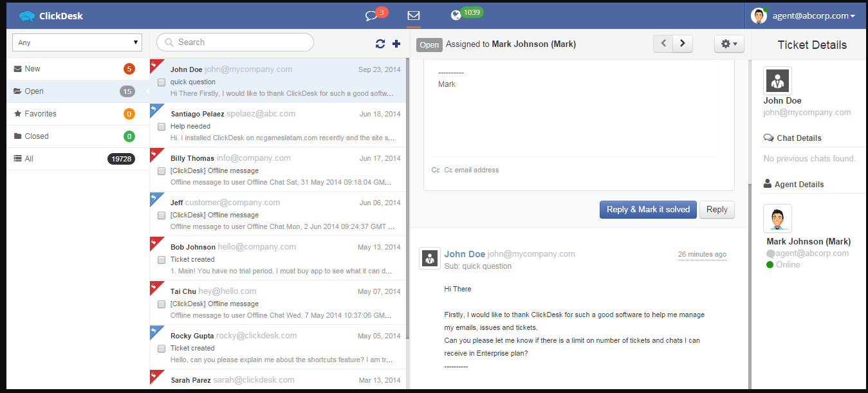Image resolution: width=868 pixels, height=393 pixels.
Task: Go to next ticket arrow
Action: click(683, 44)
